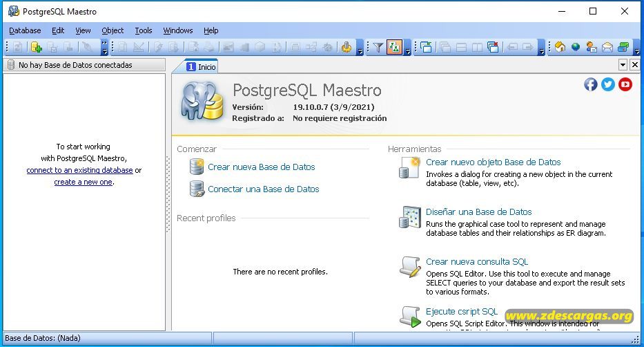Screen dimensions: 644x347
Task: Click 'No hay Base de Datos conectadas' header
Action: [84, 65]
